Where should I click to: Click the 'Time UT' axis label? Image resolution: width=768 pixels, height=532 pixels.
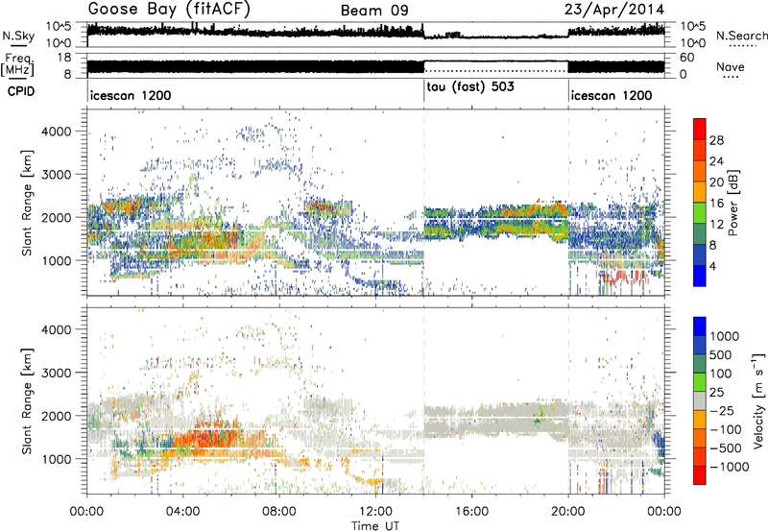(375, 526)
